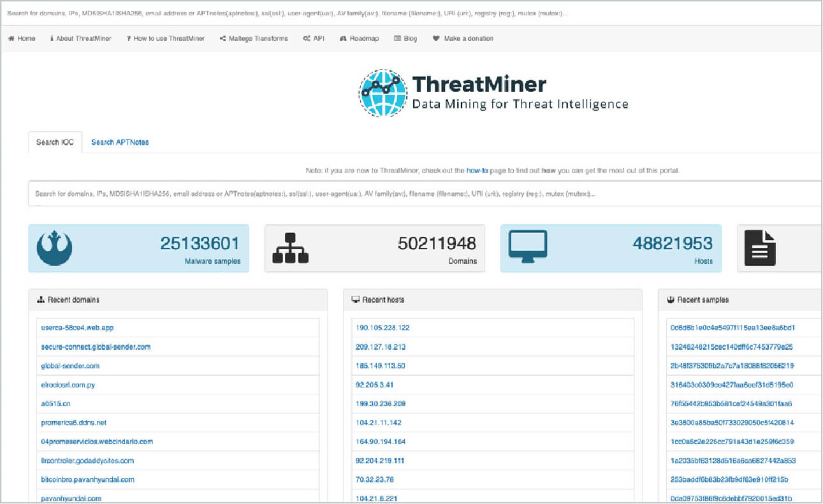823x504 pixels.
Task: Click the Recent domains panel heading
Action: [178, 299]
